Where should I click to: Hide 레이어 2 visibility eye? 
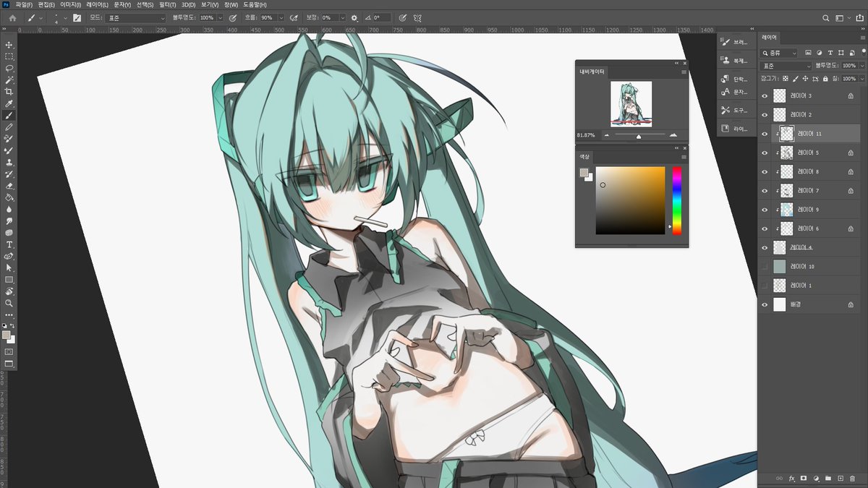(765, 114)
